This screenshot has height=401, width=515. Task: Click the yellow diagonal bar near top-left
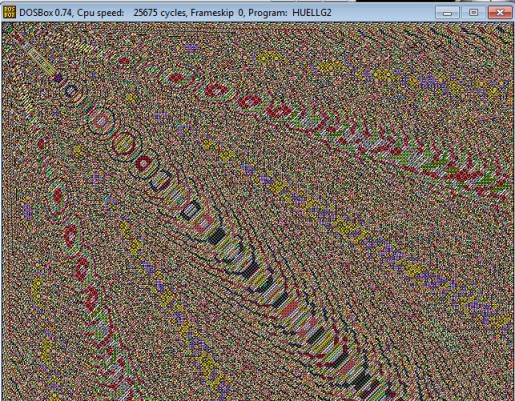41,61
